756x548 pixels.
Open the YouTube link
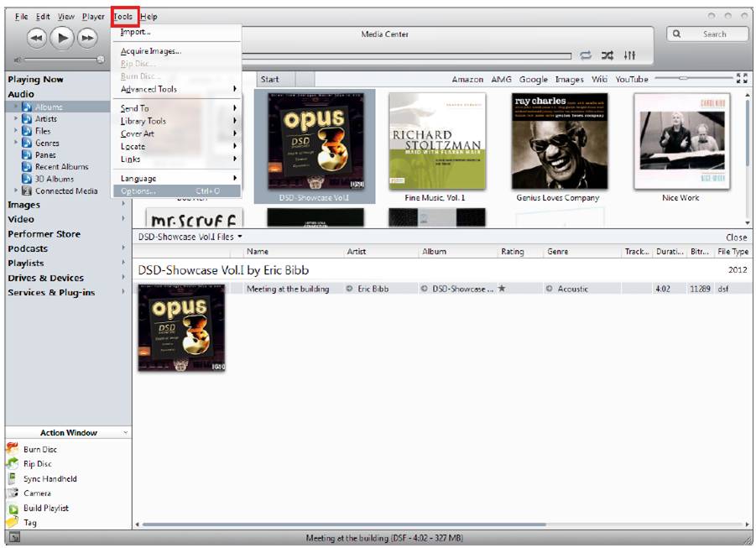point(631,79)
